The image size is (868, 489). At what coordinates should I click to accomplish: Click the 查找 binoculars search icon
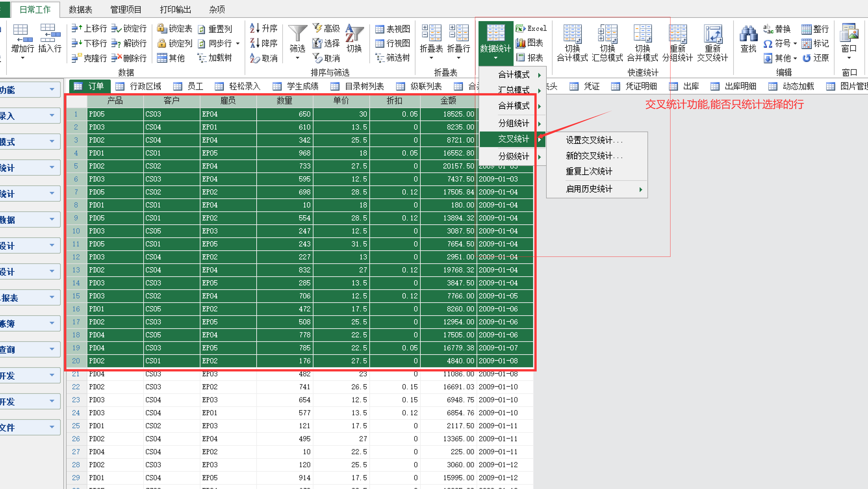click(x=748, y=34)
